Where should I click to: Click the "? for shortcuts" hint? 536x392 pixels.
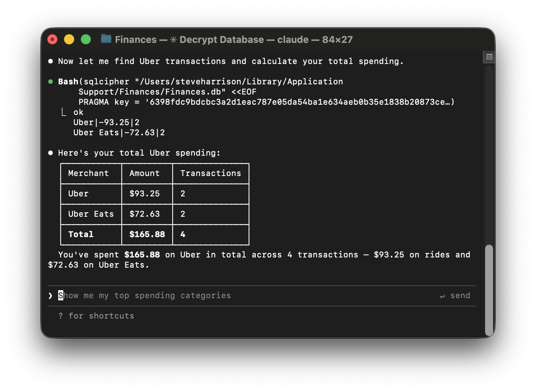[x=96, y=316]
